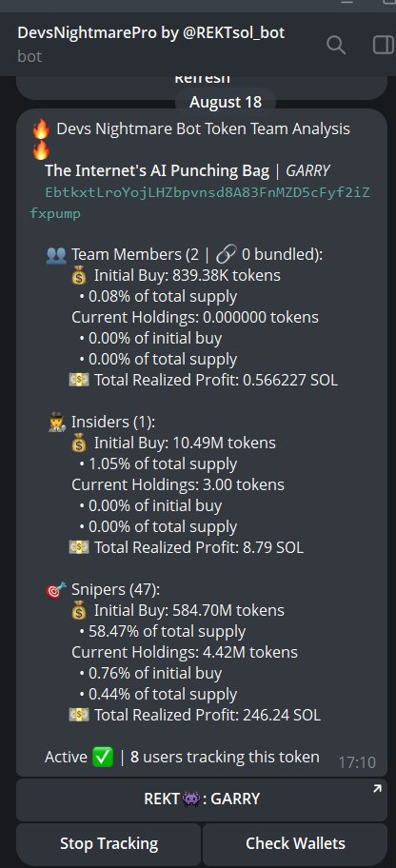396x868 pixels.
Task: Click the arrow icon on REKT GARRY button
Action: click(377, 789)
